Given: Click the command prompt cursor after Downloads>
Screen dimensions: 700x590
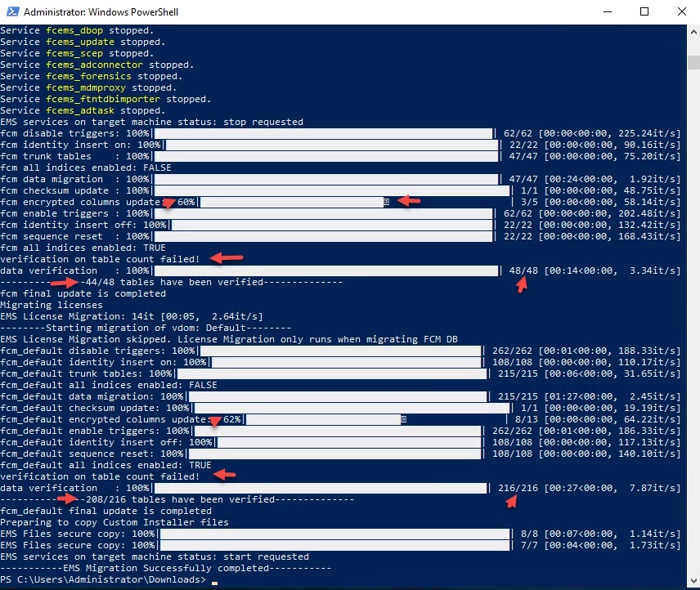Looking at the screenshot, I should point(215,583).
